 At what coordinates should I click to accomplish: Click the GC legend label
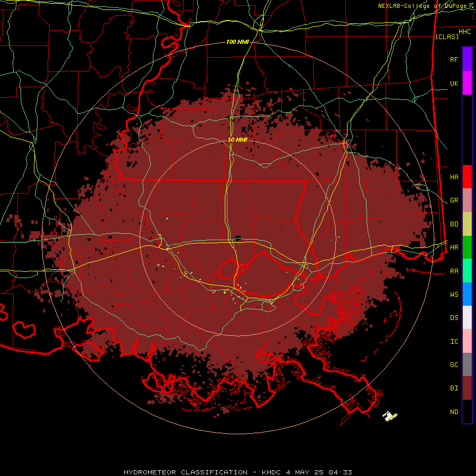[x=454, y=365]
